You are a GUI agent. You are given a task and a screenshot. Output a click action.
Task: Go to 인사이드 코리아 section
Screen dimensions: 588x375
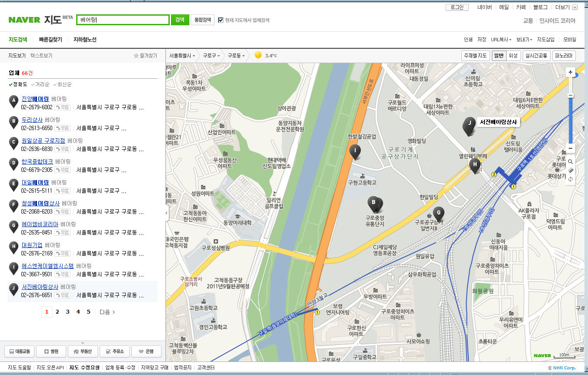coord(557,20)
